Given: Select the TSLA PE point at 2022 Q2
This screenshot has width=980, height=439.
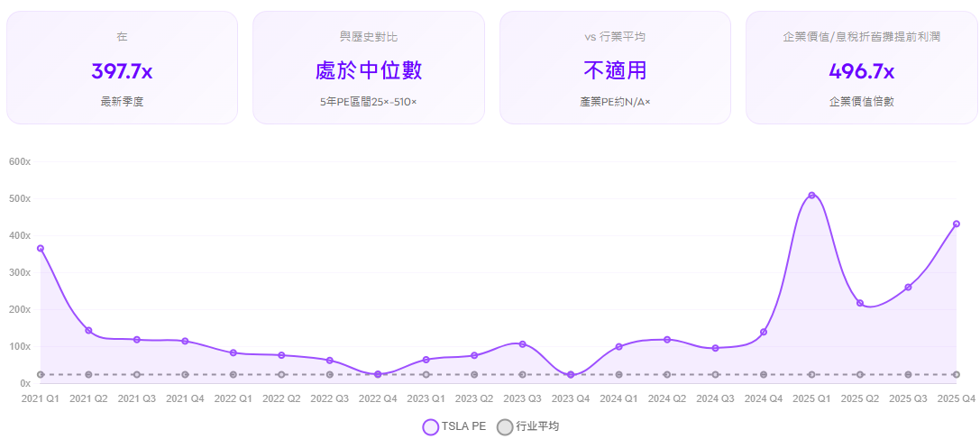Looking at the screenshot, I should click(281, 355).
